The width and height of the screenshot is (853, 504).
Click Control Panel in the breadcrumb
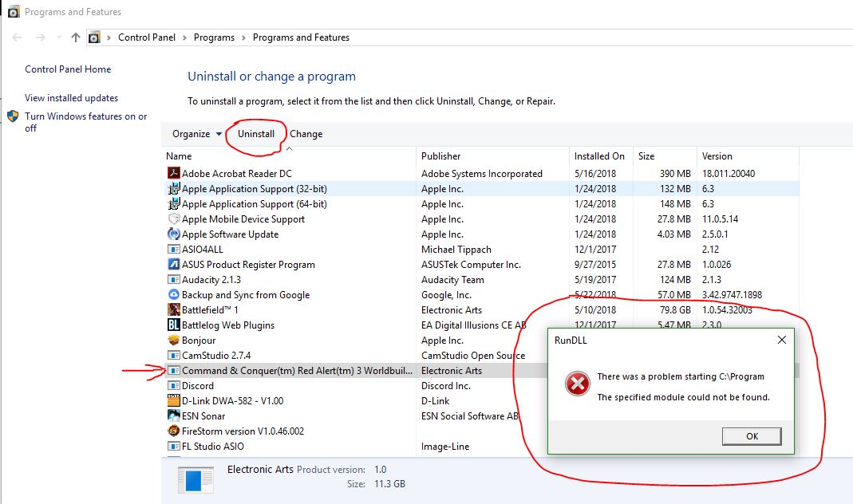147,37
